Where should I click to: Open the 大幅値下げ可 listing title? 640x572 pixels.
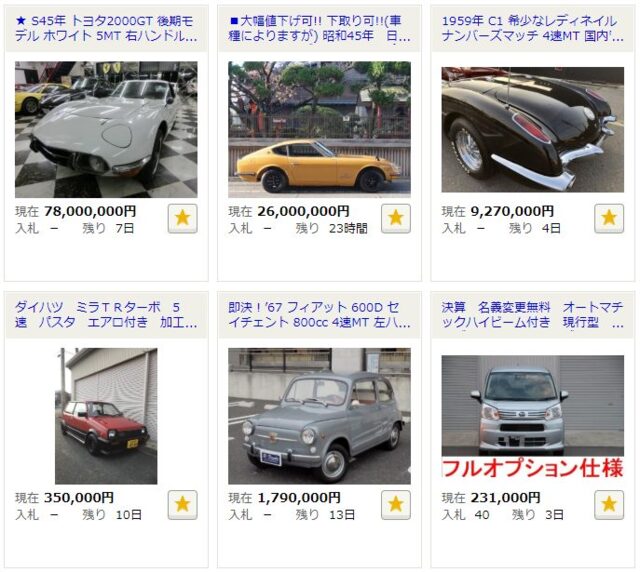click(319, 28)
